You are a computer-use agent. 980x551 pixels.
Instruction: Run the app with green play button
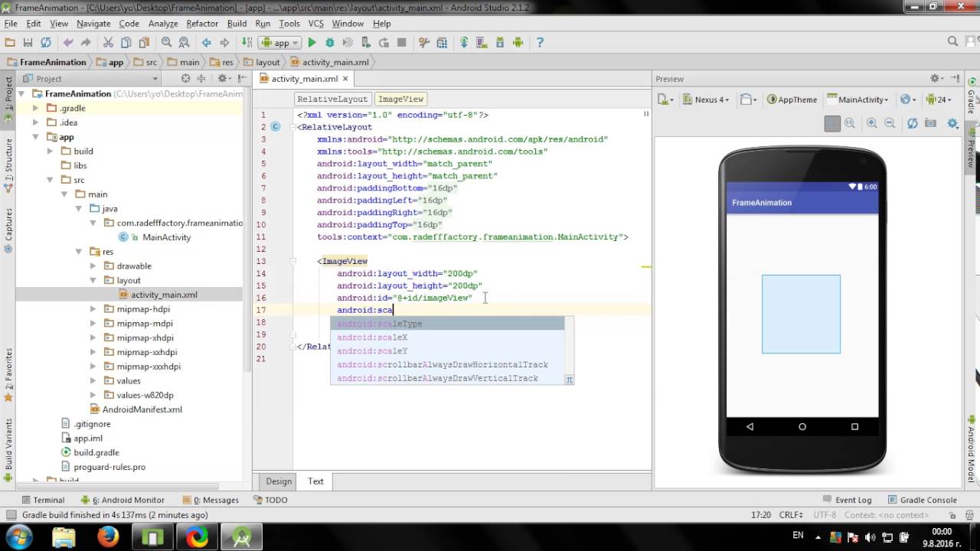pos(312,43)
